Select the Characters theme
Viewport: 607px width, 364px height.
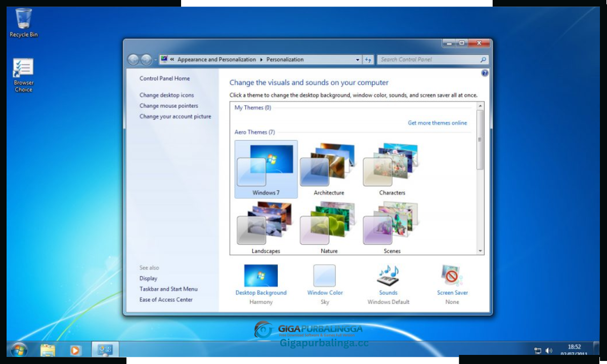pos(392,169)
